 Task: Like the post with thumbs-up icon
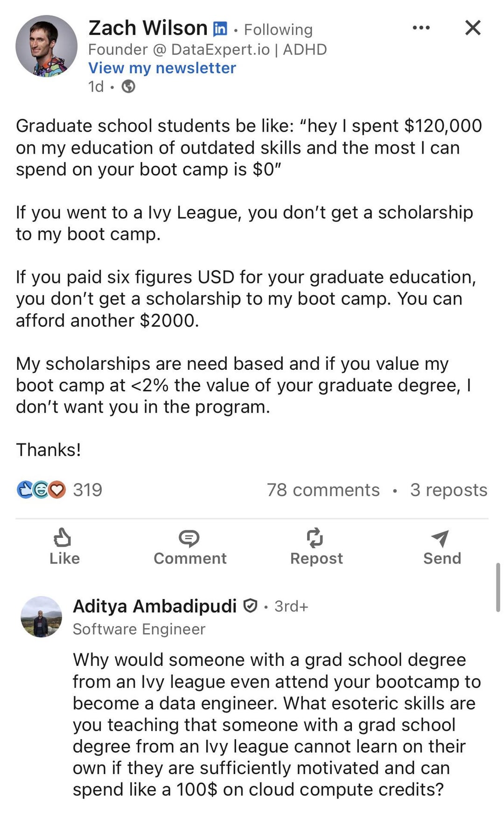pyautogui.click(x=63, y=538)
